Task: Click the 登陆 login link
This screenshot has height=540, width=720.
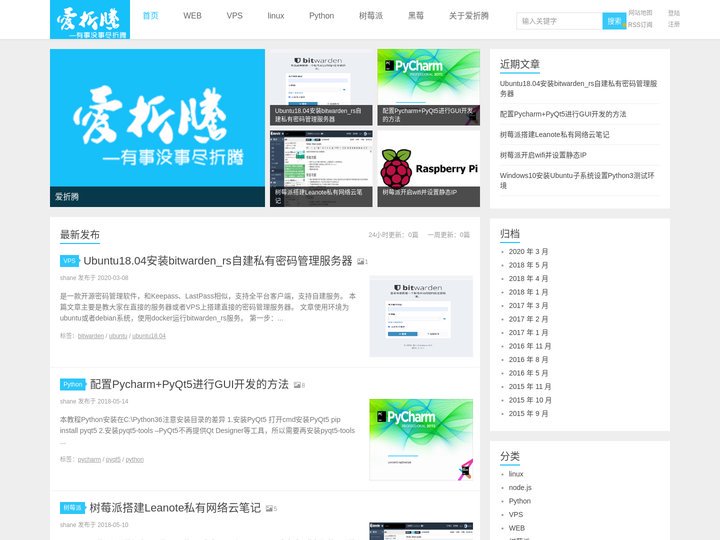Action: 674,13
